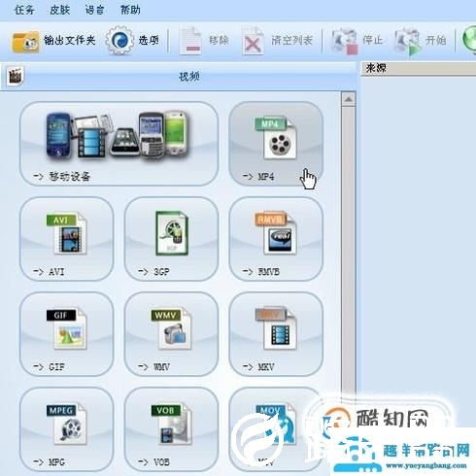This screenshot has width=476, height=476.
Task: Choose the MKV format conversion tile
Action: 276,334
